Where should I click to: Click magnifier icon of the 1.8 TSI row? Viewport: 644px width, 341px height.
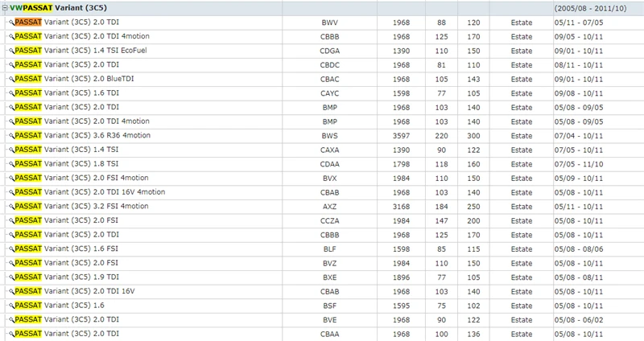click(x=11, y=164)
